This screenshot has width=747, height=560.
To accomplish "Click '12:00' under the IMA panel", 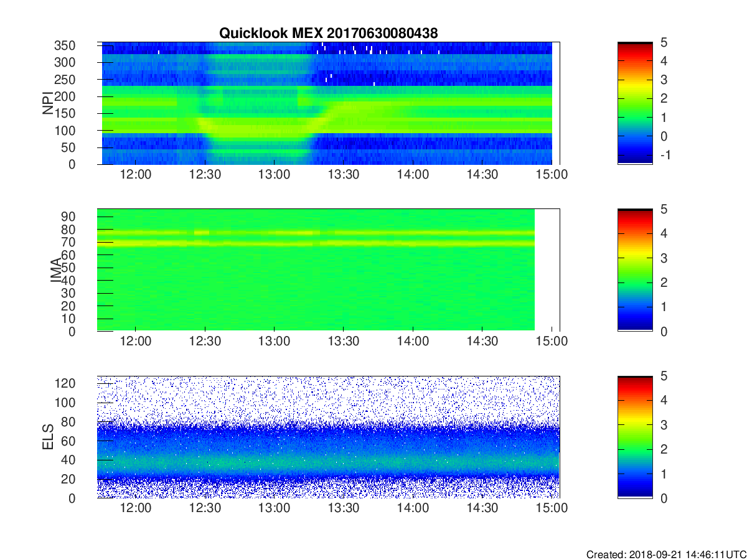I will [x=136, y=342].
